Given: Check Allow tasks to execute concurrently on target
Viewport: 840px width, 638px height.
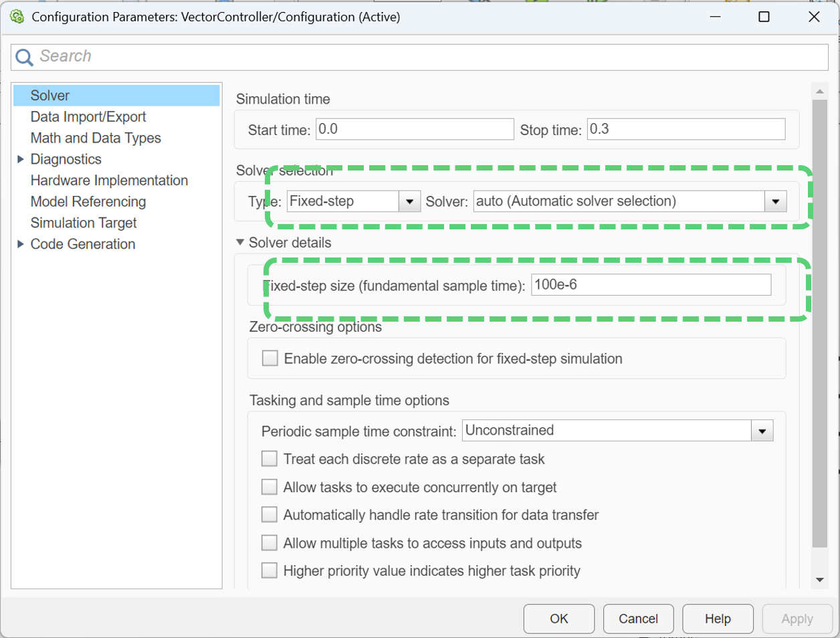Looking at the screenshot, I should point(270,487).
